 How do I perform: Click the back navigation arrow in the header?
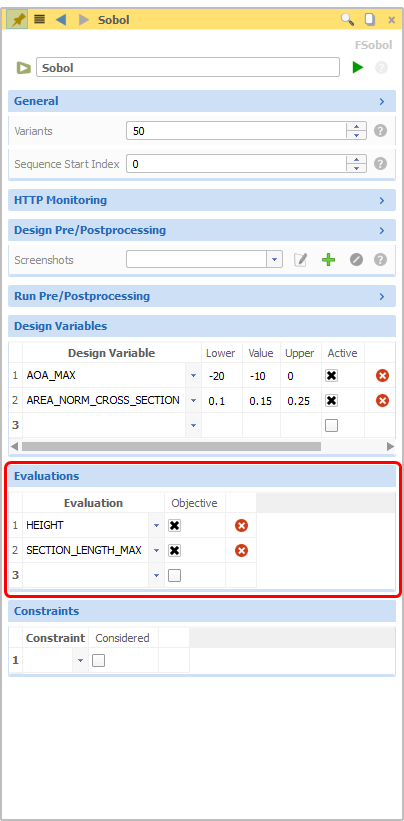pyautogui.click(x=61, y=20)
